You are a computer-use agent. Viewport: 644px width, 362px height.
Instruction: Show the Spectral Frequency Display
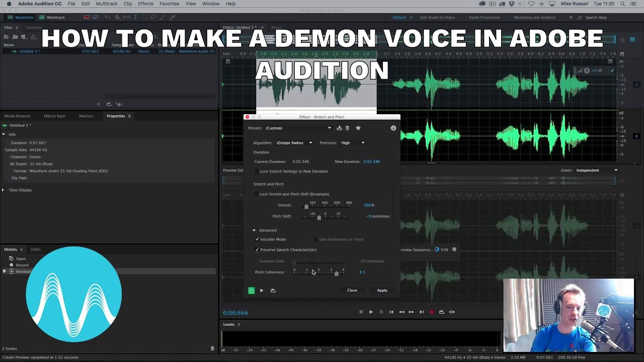[x=87, y=17]
